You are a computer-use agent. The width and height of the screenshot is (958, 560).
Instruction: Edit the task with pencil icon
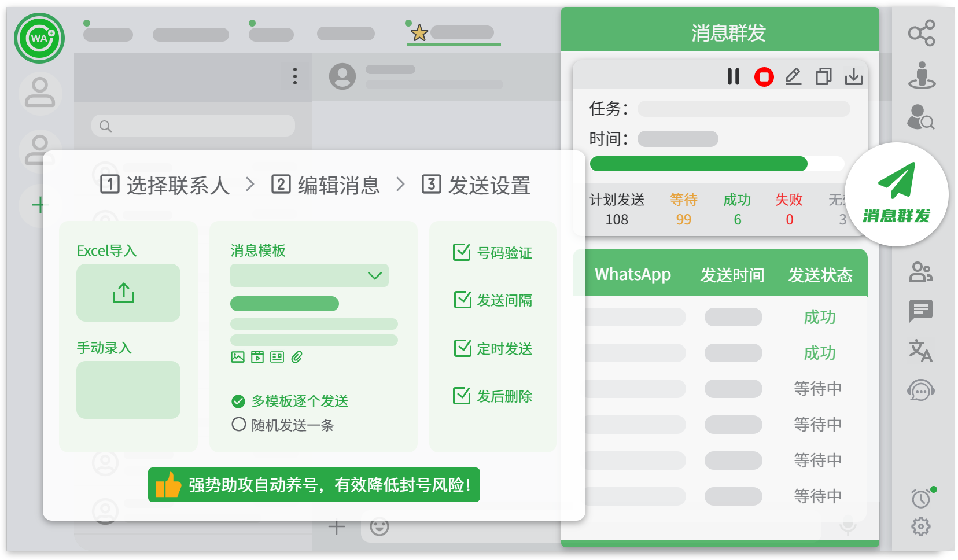point(793,76)
